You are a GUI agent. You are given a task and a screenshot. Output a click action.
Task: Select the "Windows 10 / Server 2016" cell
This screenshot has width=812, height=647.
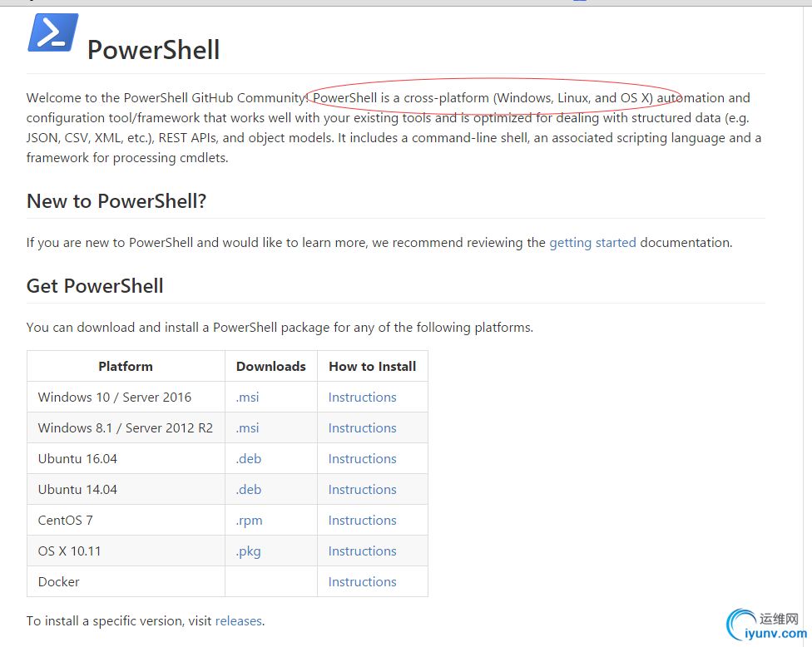tap(126, 397)
